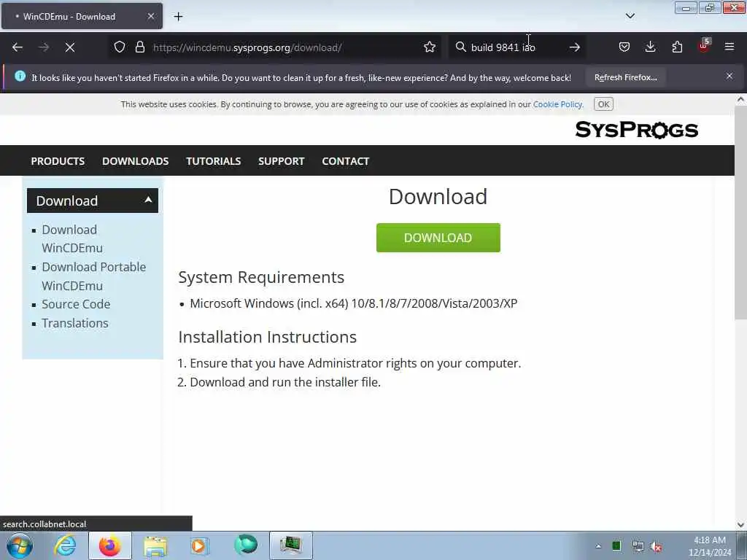
Task: Click the green globe taskbar application icon
Action: pyautogui.click(x=246, y=545)
